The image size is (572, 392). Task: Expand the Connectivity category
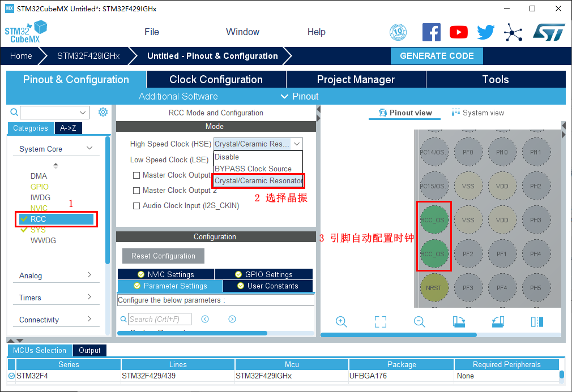(x=55, y=320)
